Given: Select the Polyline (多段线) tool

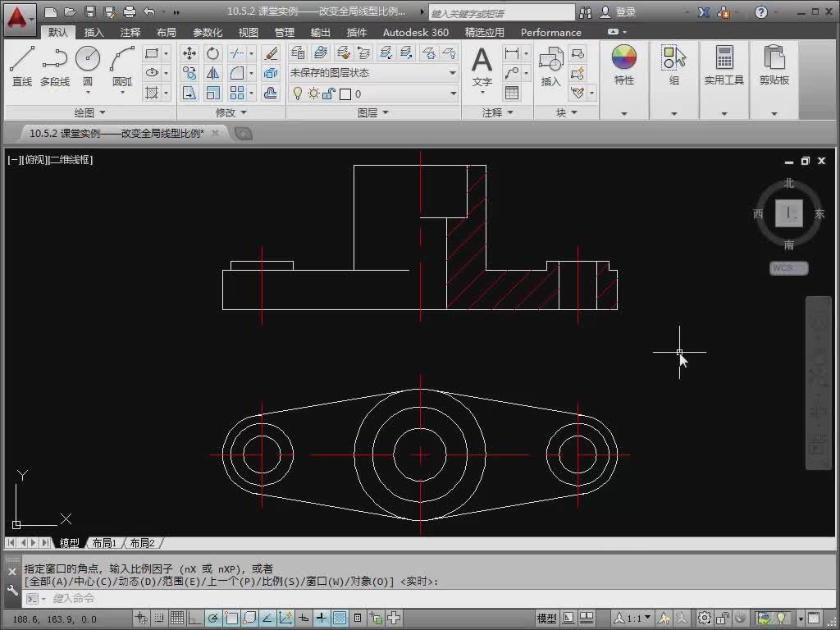Looking at the screenshot, I should (x=55, y=66).
